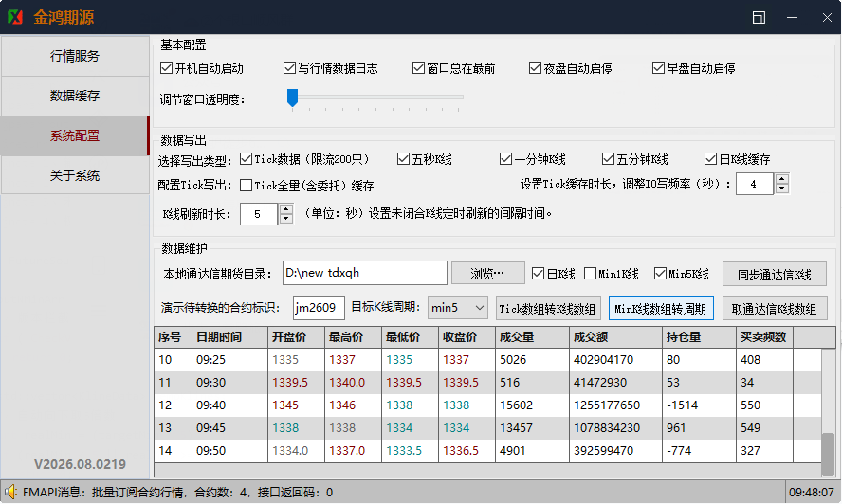The width and height of the screenshot is (842, 504).
Task: Click the 买卖频数 column header
Action: coord(764,337)
